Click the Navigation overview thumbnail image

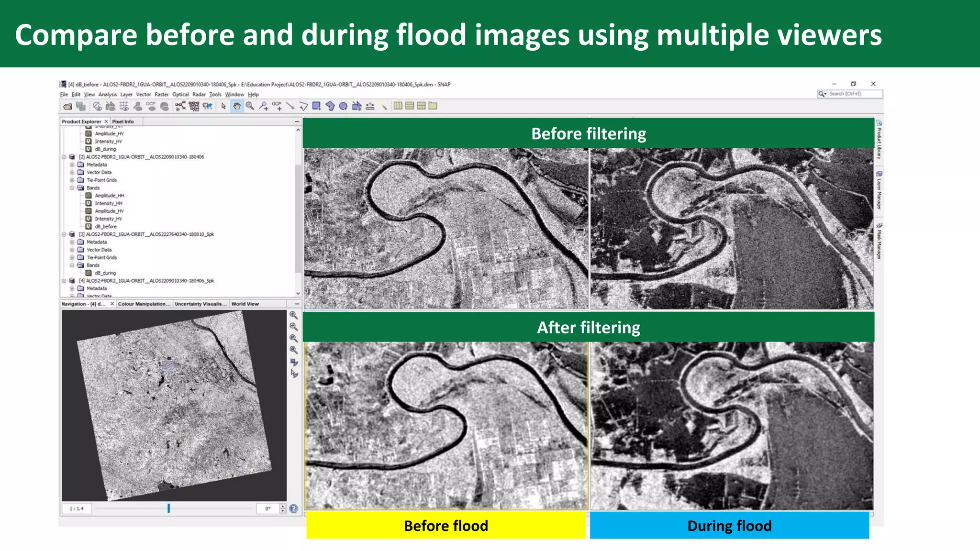174,405
